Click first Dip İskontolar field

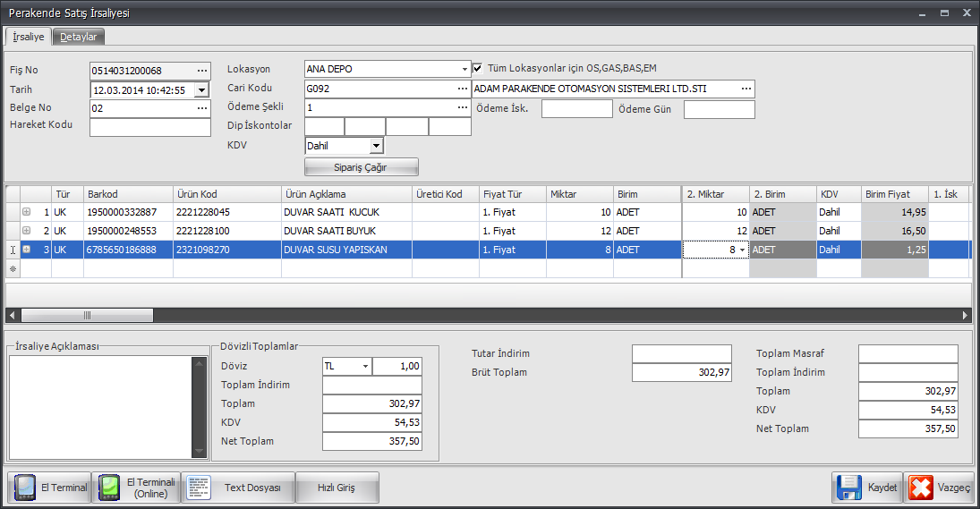click(x=324, y=126)
